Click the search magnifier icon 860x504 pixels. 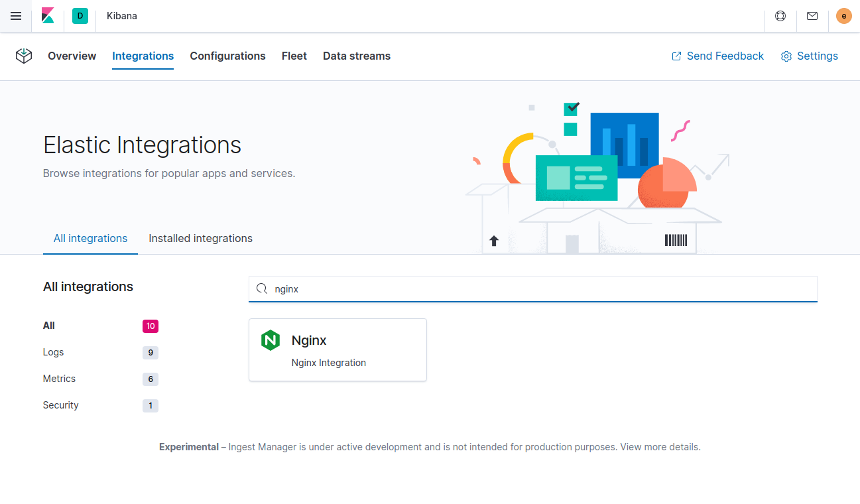click(x=263, y=288)
